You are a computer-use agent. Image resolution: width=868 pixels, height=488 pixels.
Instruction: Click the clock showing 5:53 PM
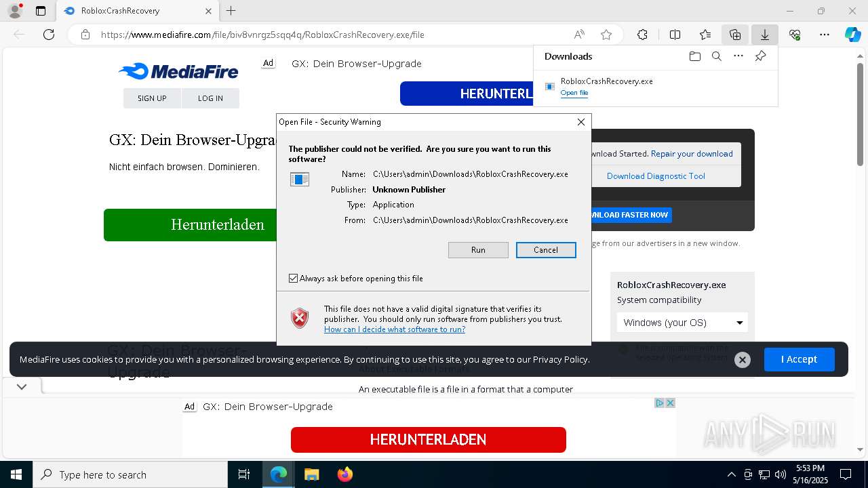tap(810, 468)
